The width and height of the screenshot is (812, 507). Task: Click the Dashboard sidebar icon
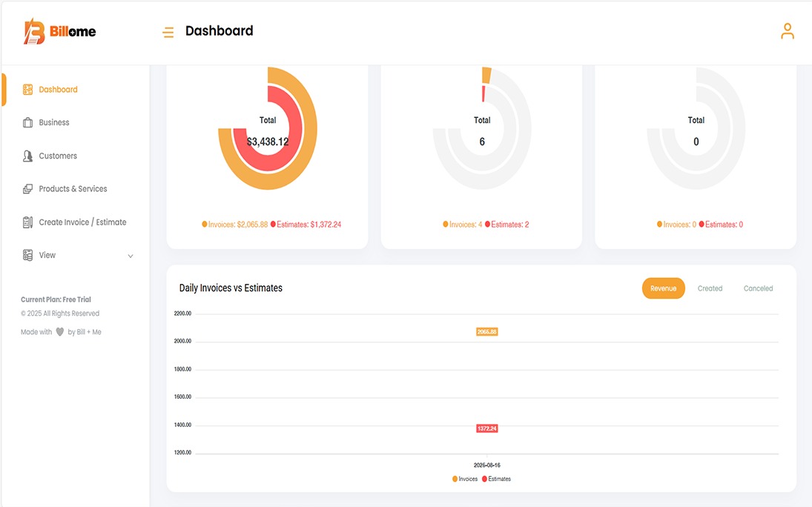(x=28, y=90)
